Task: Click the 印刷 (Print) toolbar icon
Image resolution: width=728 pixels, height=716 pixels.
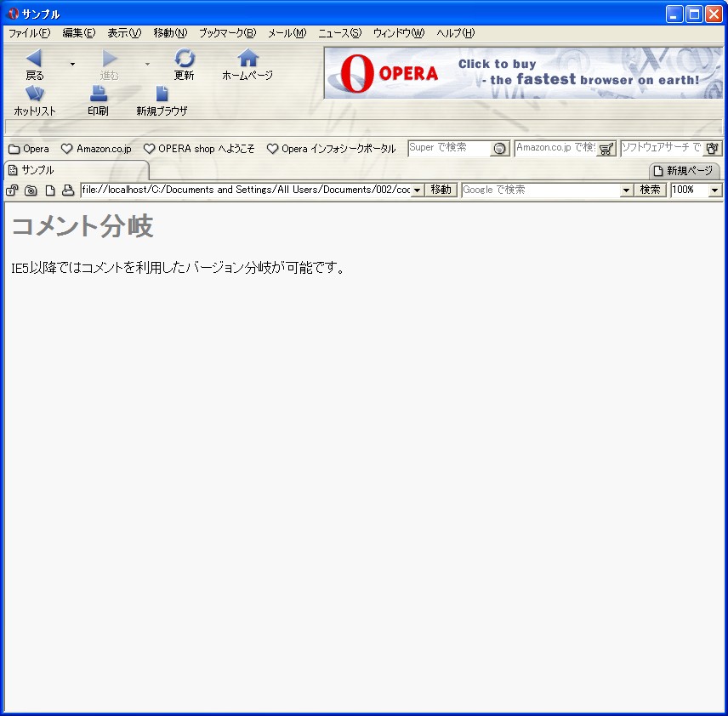Action: tap(99, 94)
